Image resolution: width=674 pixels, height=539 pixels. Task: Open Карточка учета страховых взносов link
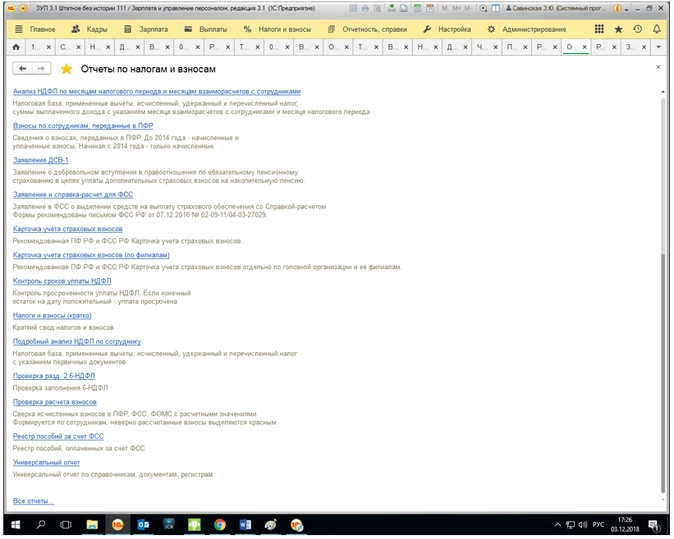(67, 229)
